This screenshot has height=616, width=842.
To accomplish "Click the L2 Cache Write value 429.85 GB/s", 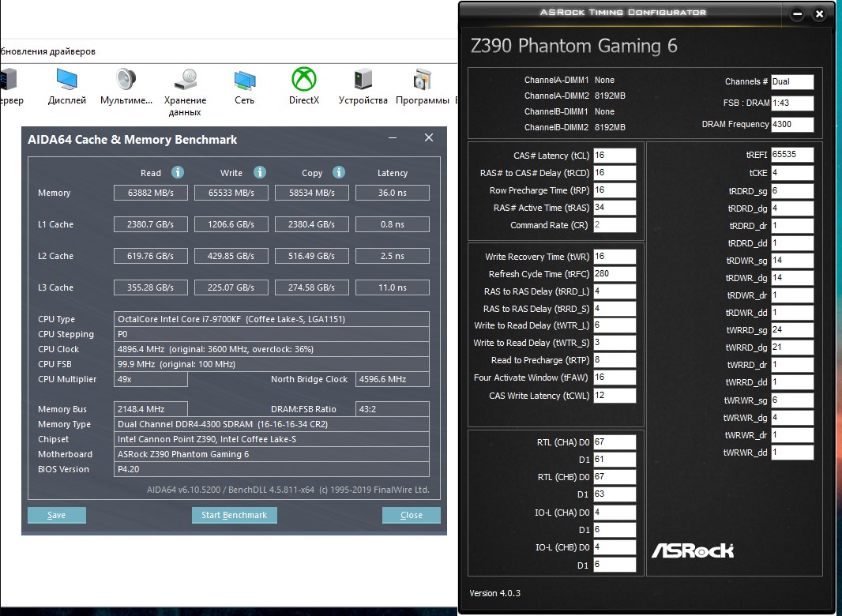I will [231, 256].
